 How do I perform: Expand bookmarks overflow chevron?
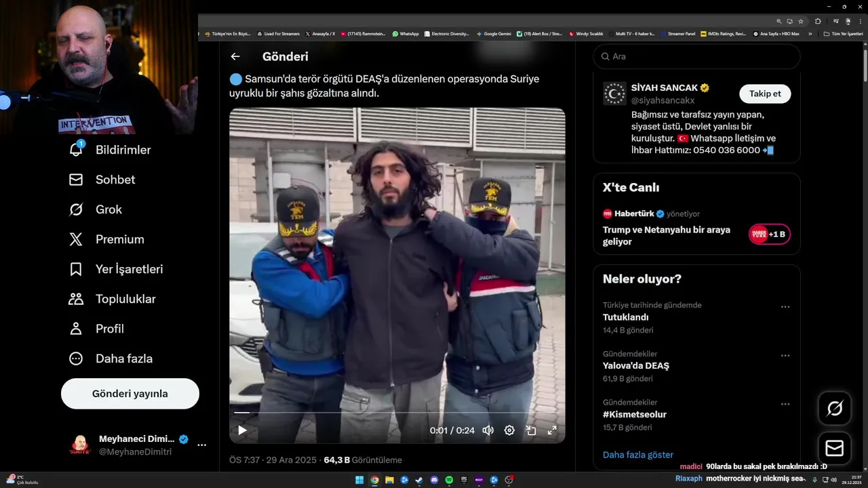tap(810, 33)
